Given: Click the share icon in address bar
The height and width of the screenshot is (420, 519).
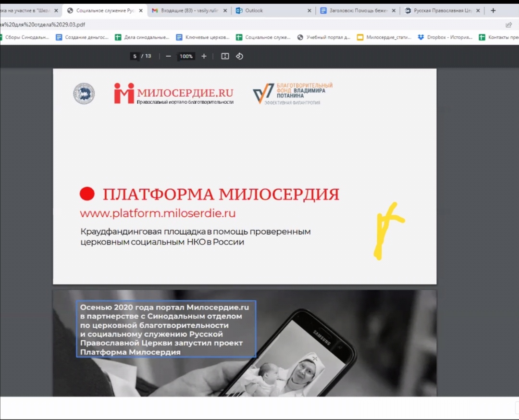Looking at the screenshot, I should click(x=509, y=25).
